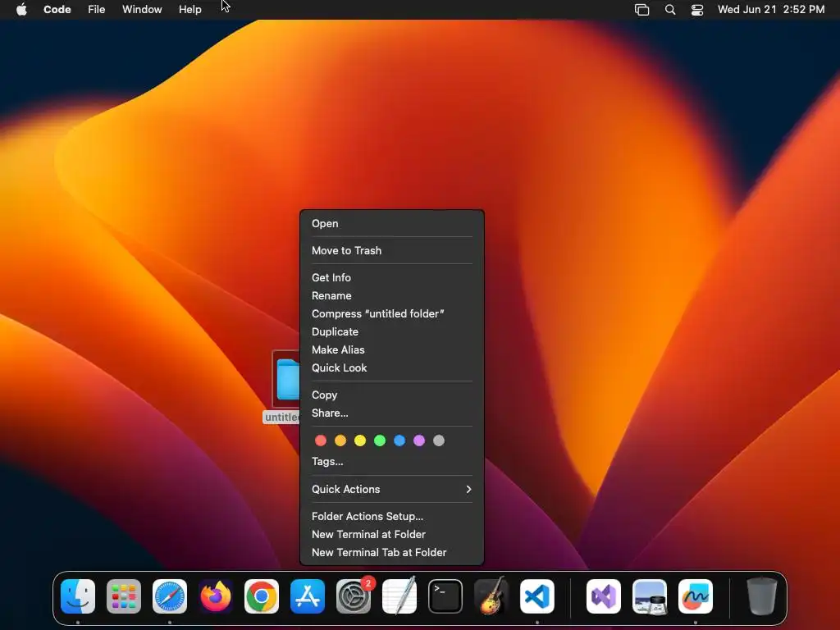Open Google Chrome in the dock
The image size is (840, 630).
pyautogui.click(x=262, y=596)
